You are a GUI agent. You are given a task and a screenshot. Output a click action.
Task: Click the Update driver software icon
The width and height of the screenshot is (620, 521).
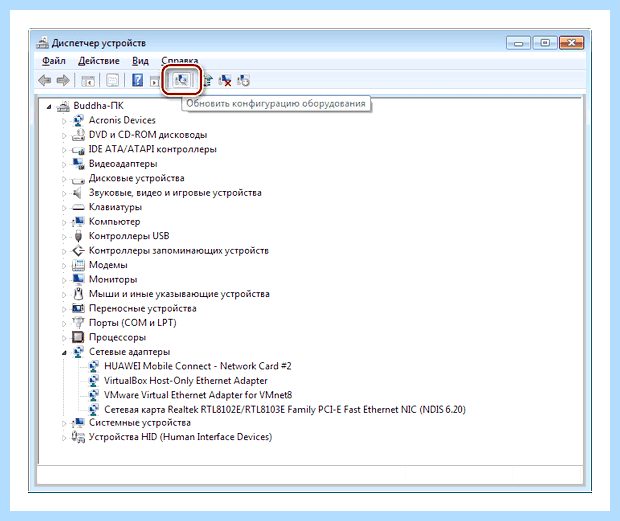pos(208,81)
